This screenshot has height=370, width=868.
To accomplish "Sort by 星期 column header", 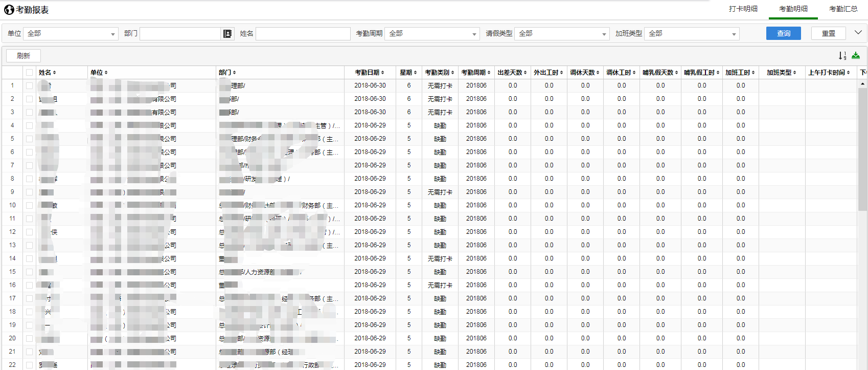I will (408, 73).
